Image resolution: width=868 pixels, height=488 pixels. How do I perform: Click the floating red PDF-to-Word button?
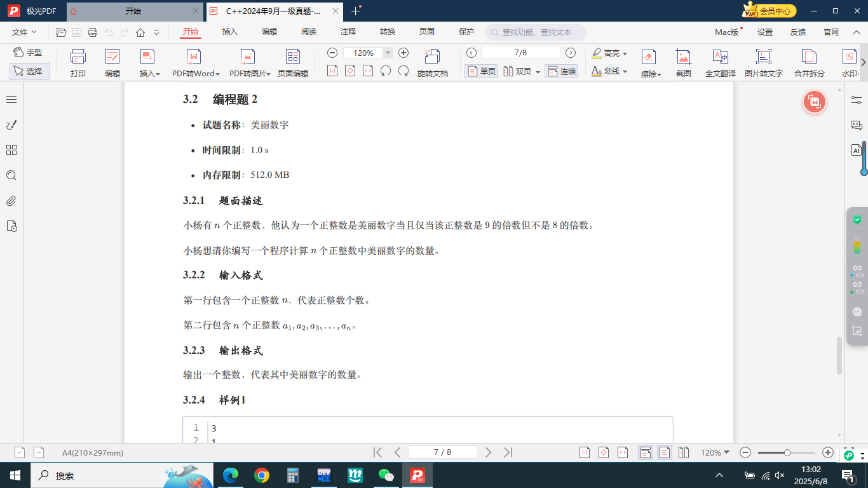tap(815, 102)
